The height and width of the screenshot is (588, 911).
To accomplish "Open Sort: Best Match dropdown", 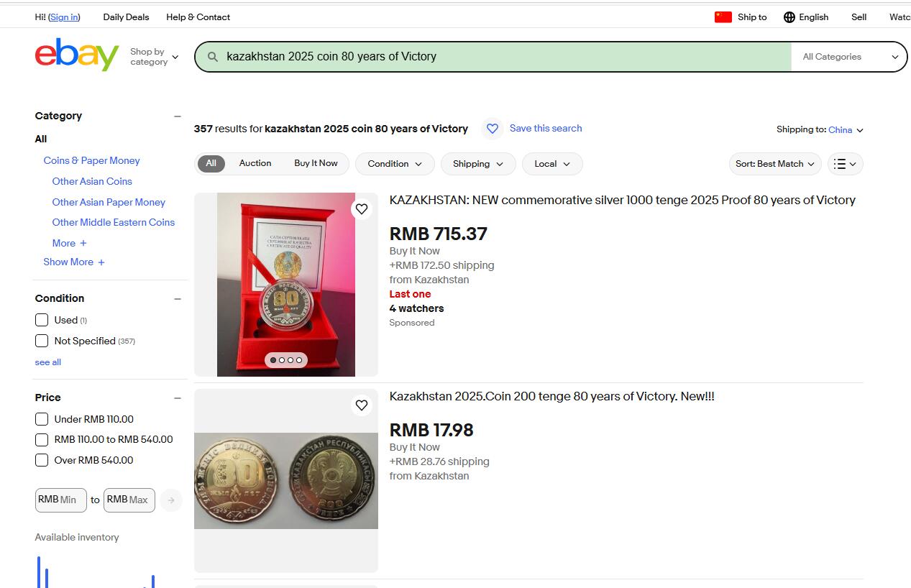I will (775, 164).
